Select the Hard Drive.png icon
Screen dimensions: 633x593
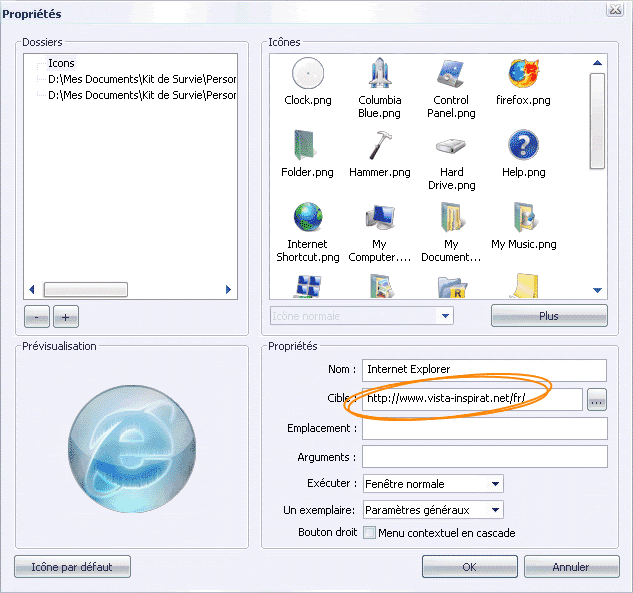(x=452, y=147)
